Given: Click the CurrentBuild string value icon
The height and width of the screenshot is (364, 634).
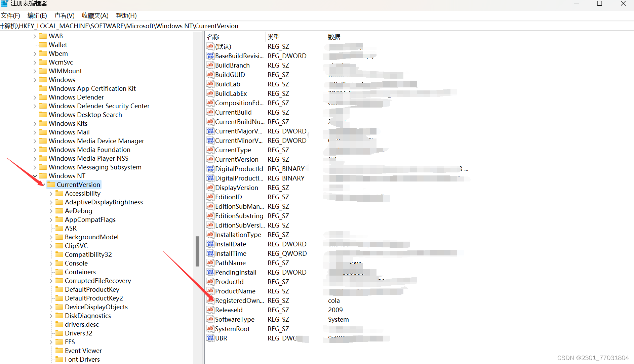Looking at the screenshot, I should pyautogui.click(x=210, y=112).
